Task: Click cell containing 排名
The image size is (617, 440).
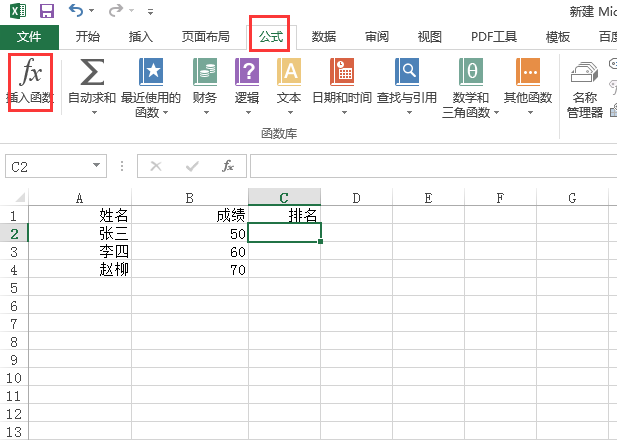Action: coord(284,215)
